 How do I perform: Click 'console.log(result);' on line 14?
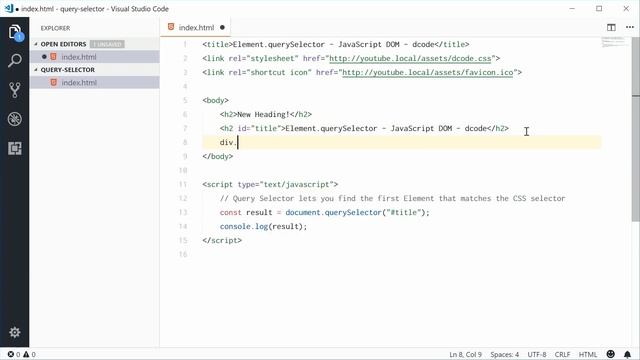[263, 226]
